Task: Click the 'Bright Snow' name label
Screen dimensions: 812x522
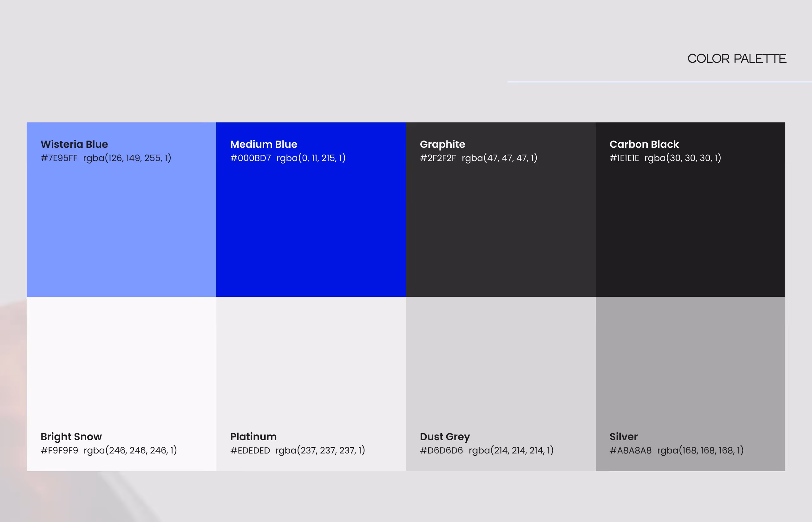Action: (71, 437)
